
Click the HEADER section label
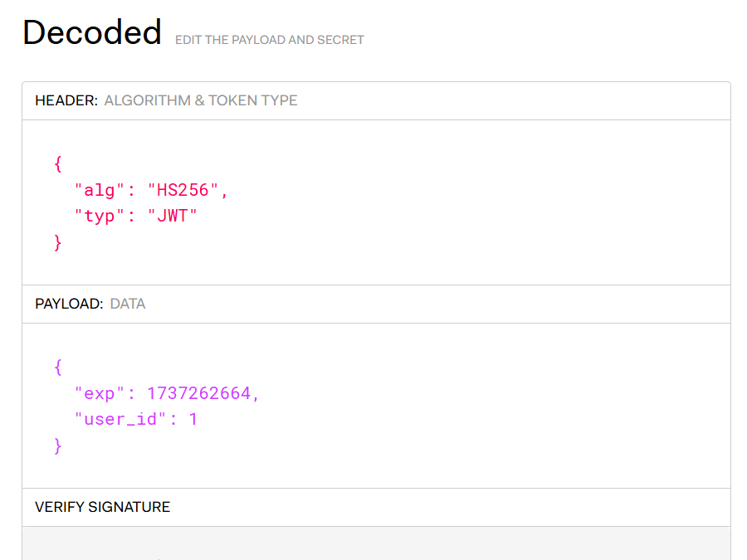point(66,100)
